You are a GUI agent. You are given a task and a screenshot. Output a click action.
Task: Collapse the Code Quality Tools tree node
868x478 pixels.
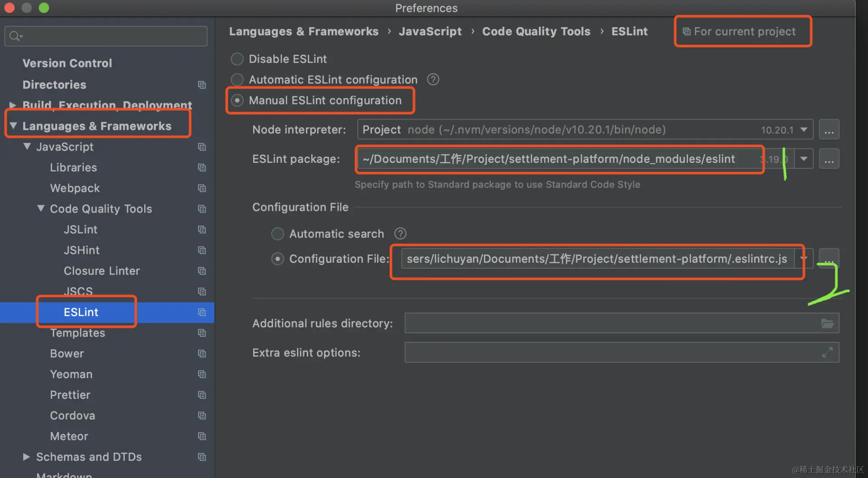click(x=41, y=208)
